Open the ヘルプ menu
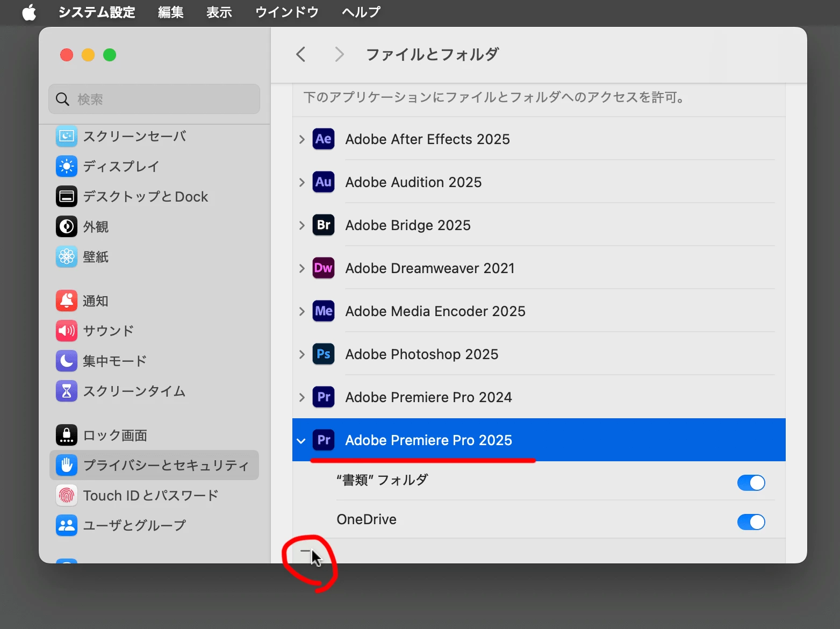The image size is (840, 629). click(361, 12)
